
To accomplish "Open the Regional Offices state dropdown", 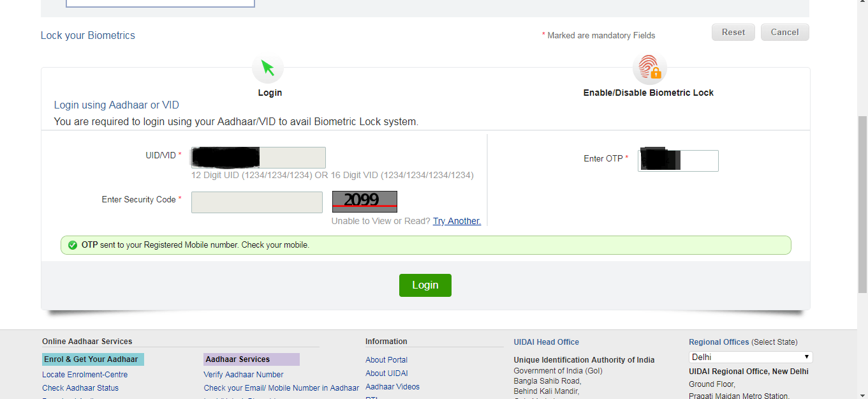I will click(750, 357).
